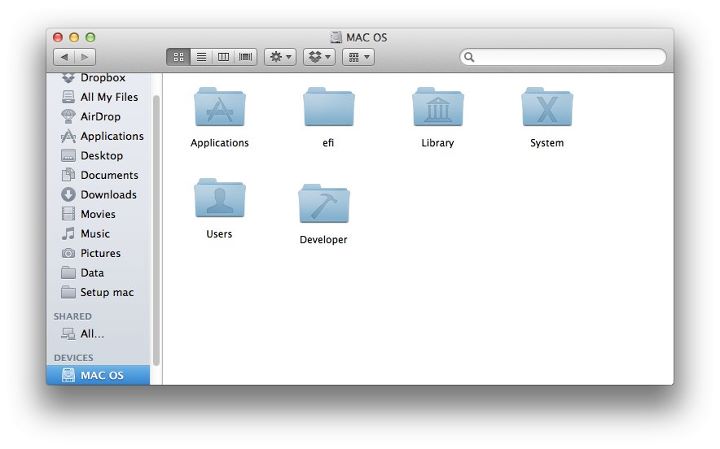The height and width of the screenshot is (449, 720).
Task: Switch to Cover Flow view
Action: tap(245, 57)
